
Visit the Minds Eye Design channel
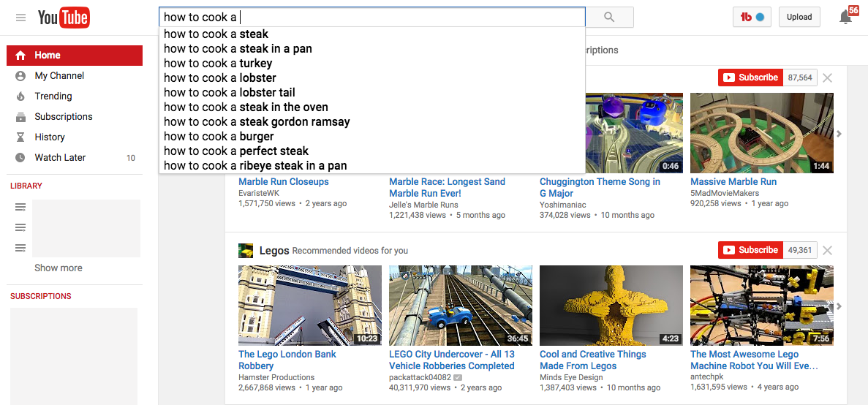pyautogui.click(x=571, y=377)
